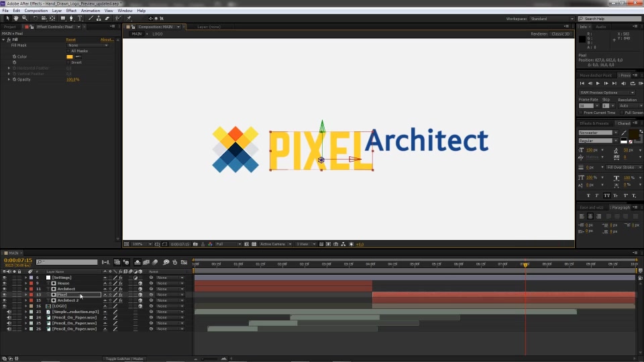Open the composition mini-flowchart icon
The image size is (644, 362).
[105, 262]
